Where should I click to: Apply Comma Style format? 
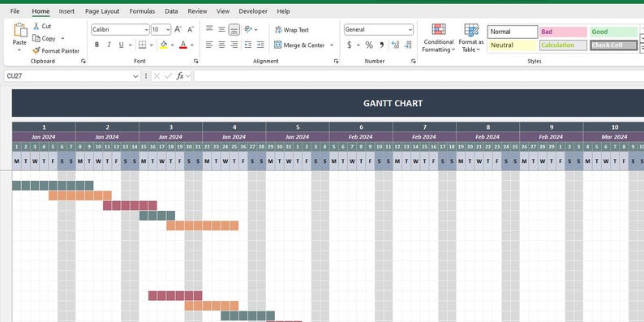pos(381,45)
